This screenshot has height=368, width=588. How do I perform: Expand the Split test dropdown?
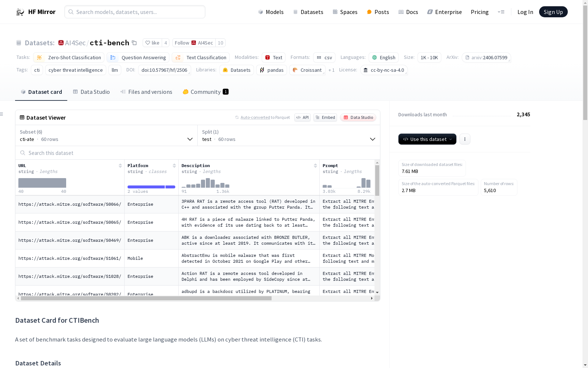tap(289, 135)
